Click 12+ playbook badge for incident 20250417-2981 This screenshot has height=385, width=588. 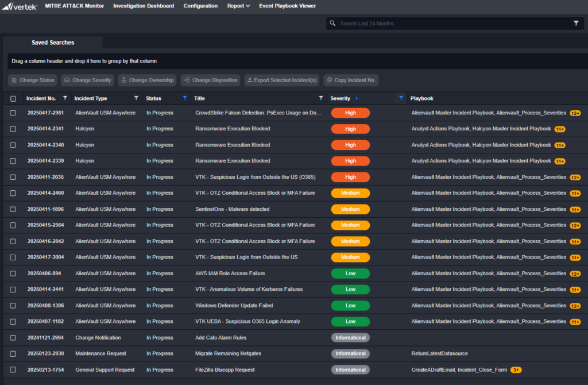pos(575,113)
